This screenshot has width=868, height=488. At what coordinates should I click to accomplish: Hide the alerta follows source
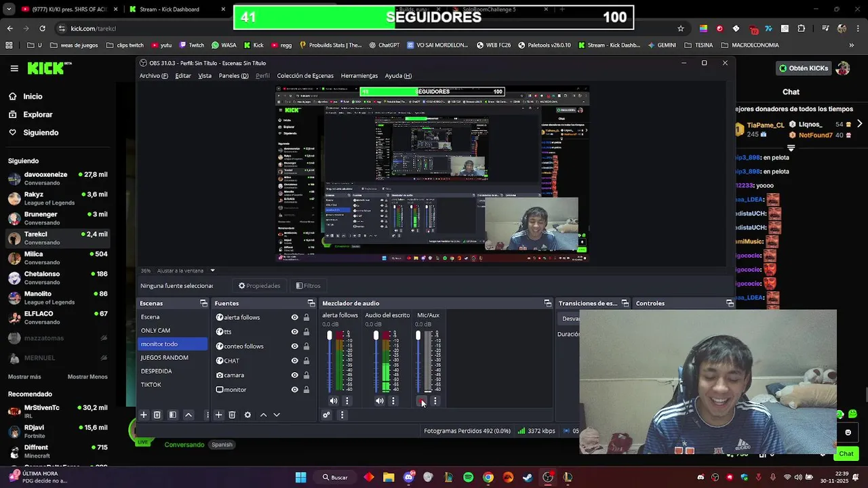(x=294, y=317)
